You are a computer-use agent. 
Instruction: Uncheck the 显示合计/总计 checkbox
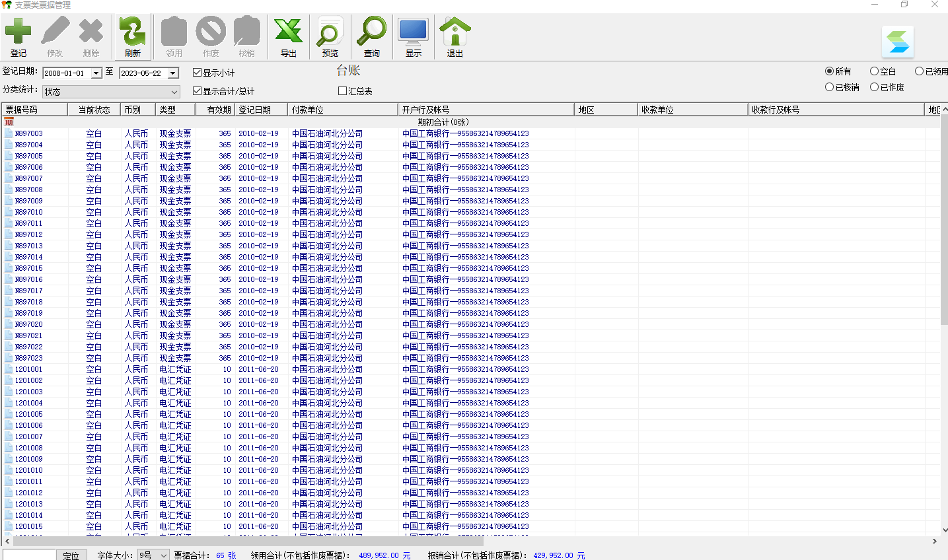pos(197,91)
